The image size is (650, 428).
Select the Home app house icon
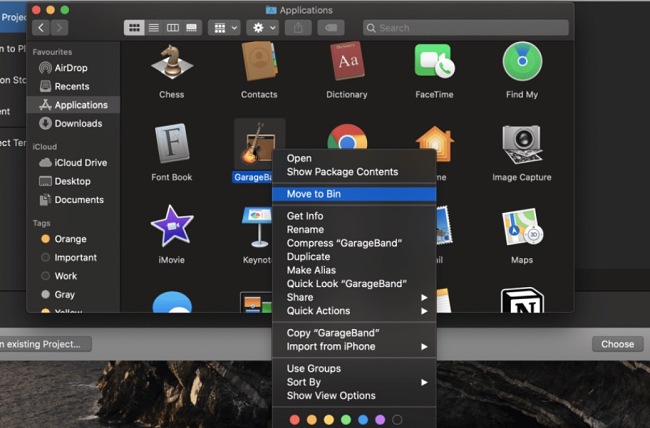(x=434, y=143)
